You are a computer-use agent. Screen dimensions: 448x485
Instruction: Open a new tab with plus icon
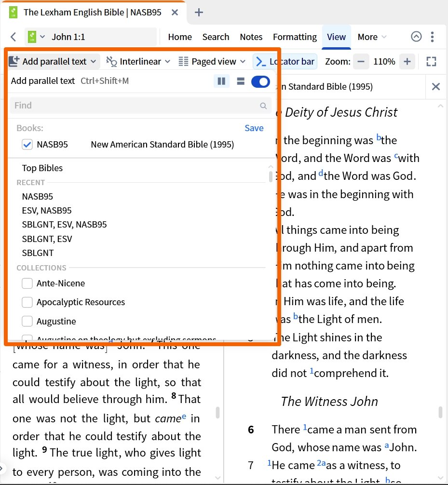point(199,13)
